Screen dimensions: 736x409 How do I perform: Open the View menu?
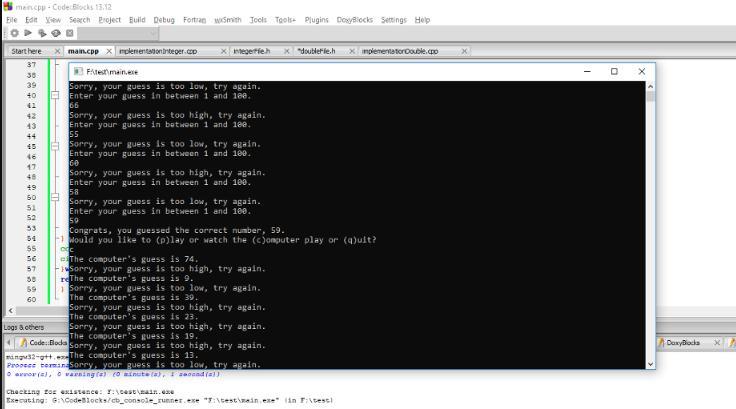click(x=53, y=20)
